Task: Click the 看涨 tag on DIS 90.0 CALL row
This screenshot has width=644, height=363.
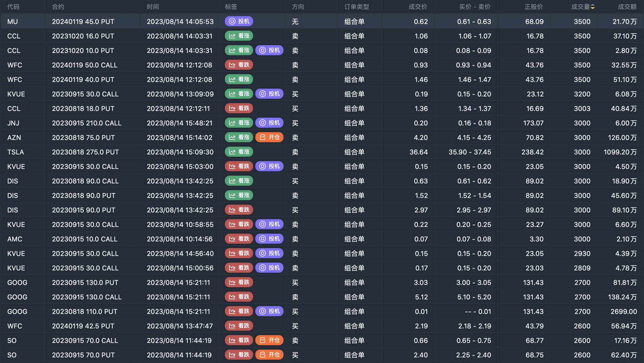Action: 239,181
